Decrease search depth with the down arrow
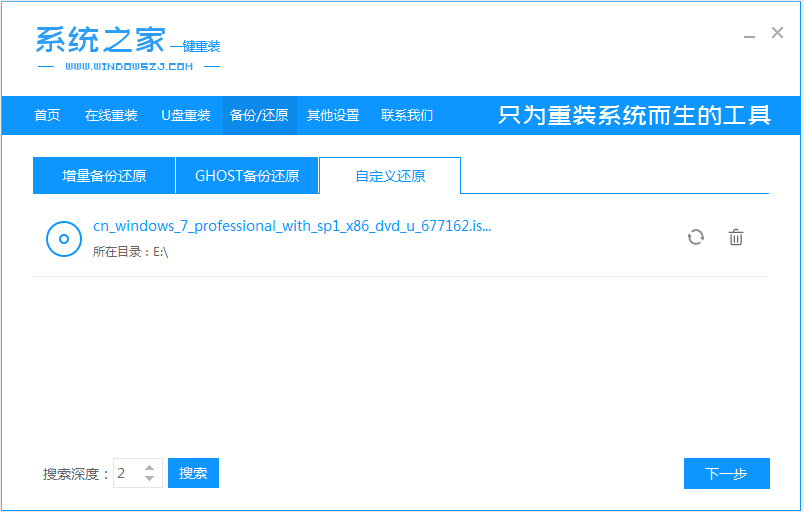 (x=150, y=479)
